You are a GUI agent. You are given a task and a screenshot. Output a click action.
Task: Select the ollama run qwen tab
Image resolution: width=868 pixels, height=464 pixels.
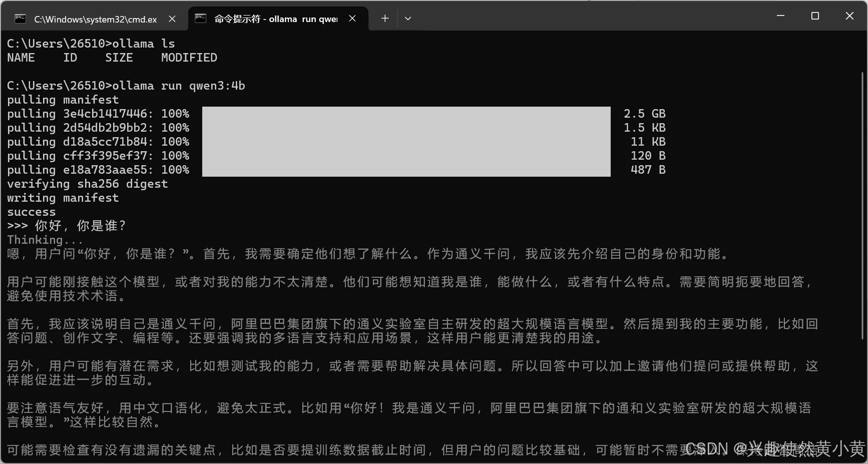(x=278, y=19)
